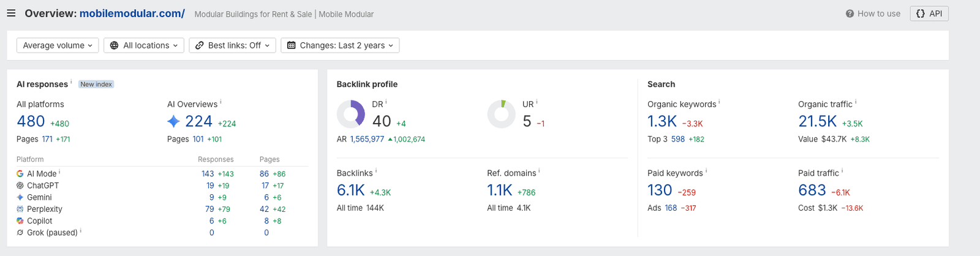Click the info icon beside Organic keywords
This screenshot has height=256, width=980.
coord(719,102)
